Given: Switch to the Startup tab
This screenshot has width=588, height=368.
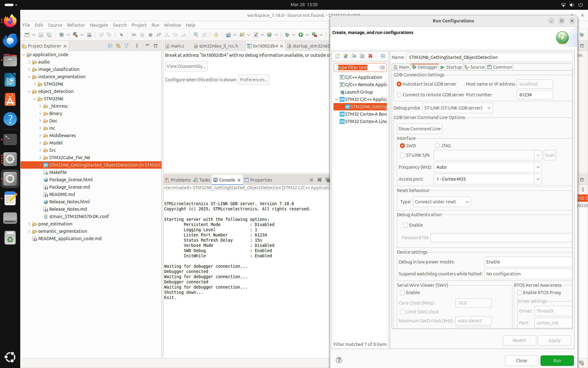Looking at the screenshot, I should pyautogui.click(x=451, y=67).
